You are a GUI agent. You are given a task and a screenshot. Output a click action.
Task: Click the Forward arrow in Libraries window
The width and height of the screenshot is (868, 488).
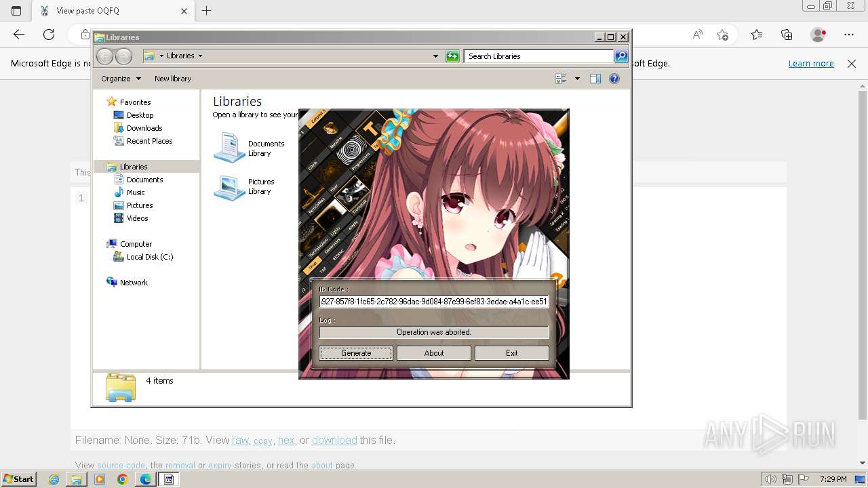coord(123,56)
